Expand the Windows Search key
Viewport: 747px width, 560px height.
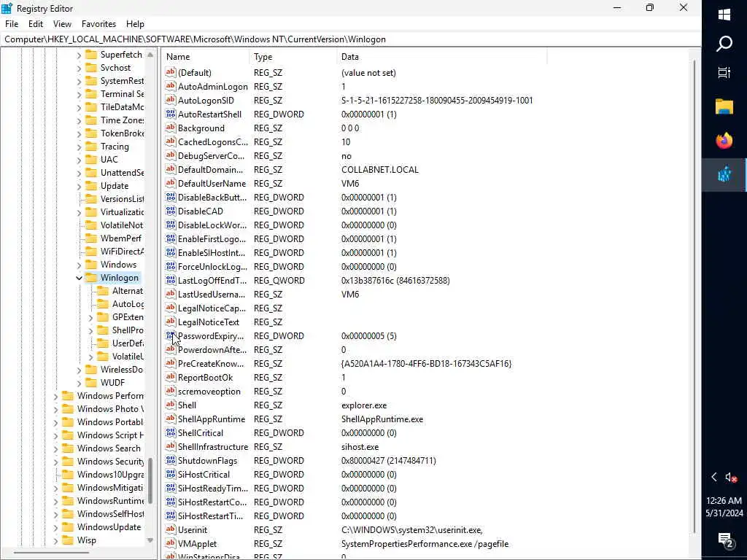point(55,448)
